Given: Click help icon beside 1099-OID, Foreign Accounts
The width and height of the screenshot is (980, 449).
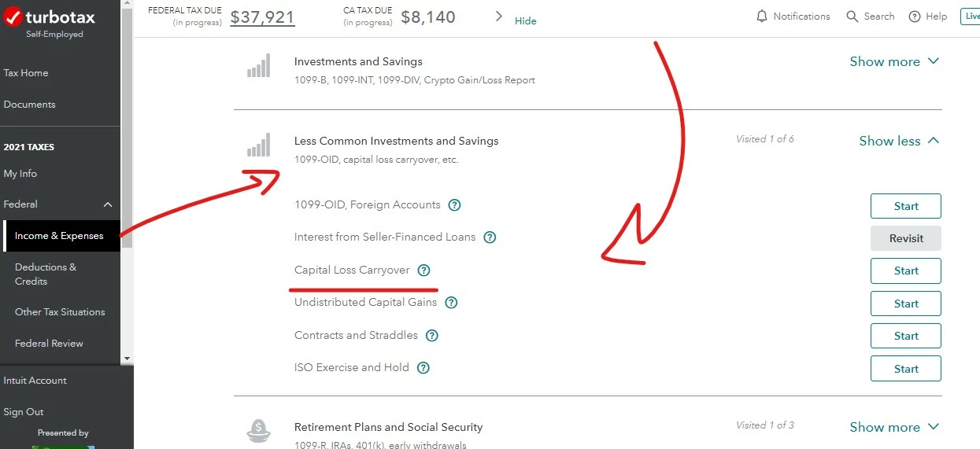Looking at the screenshot, I should pyautogui.click(x=454, y=205).
